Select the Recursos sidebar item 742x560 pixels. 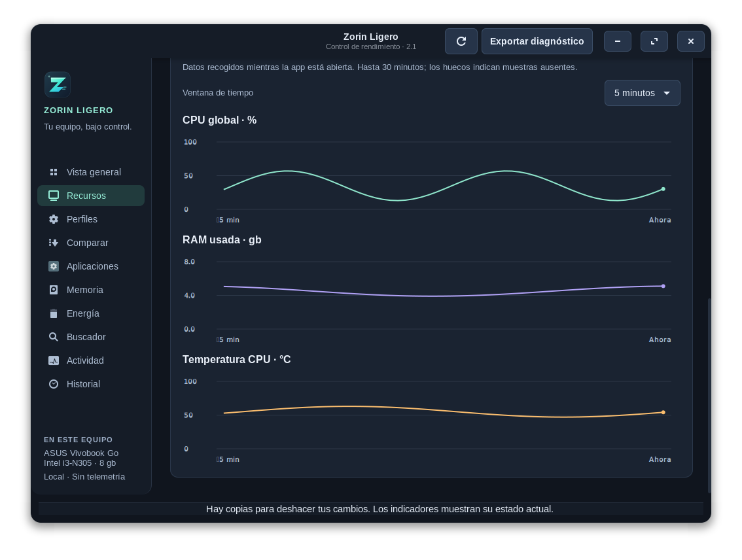(x=91, y=196)
